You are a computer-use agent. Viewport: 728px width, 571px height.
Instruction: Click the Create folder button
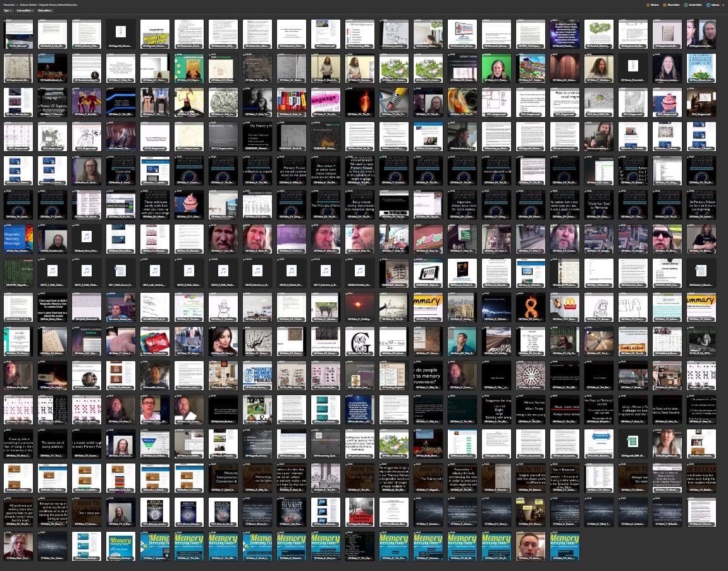695,4
